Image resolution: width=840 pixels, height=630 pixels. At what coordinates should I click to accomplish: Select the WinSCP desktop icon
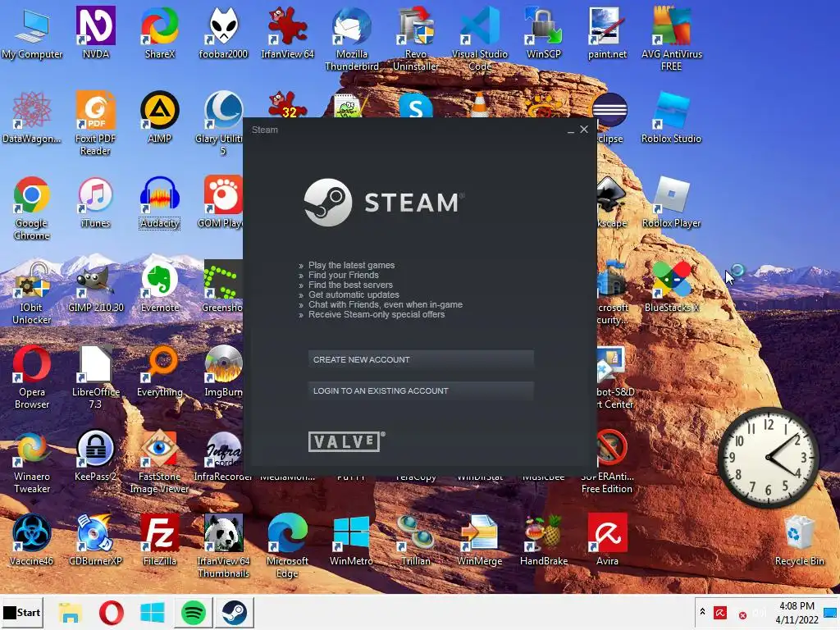543,34
